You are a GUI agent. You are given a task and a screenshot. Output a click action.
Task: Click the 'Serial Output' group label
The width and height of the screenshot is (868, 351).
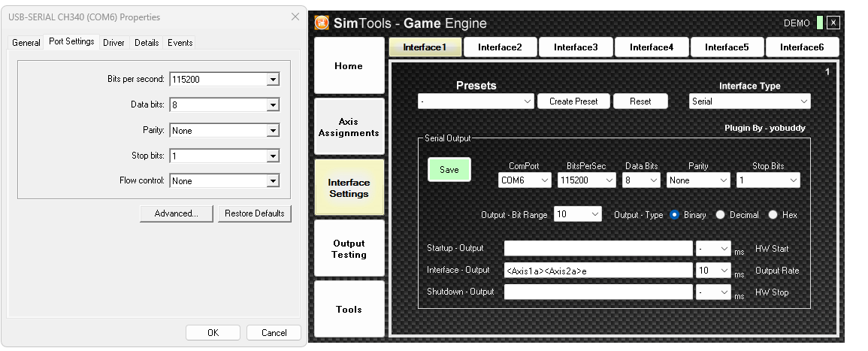coord(447,138)
